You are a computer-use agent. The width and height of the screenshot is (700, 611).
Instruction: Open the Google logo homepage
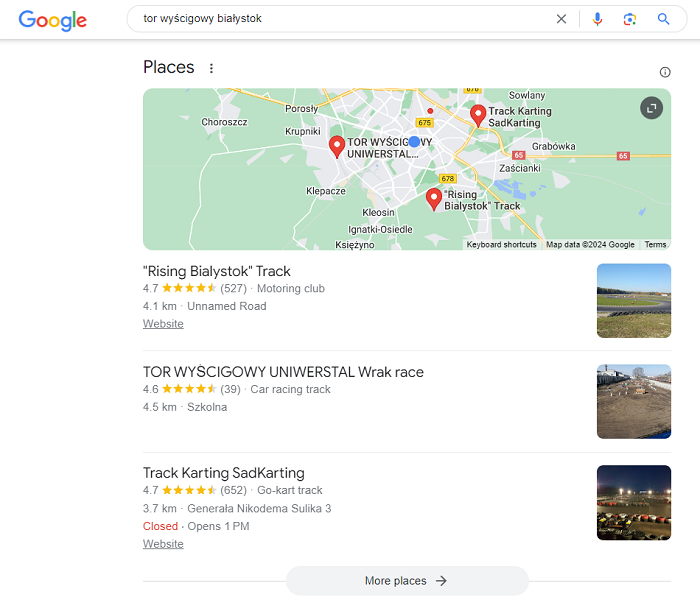pos(53,20)
